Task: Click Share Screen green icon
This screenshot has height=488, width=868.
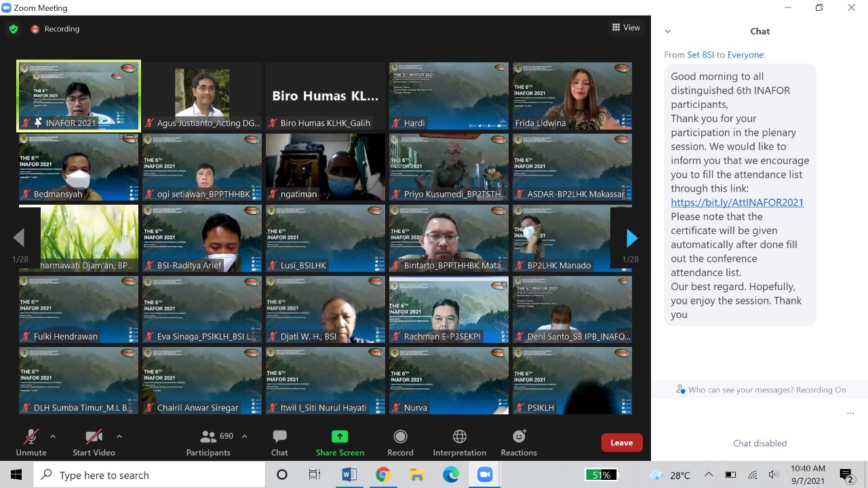Action: [340, 436]
